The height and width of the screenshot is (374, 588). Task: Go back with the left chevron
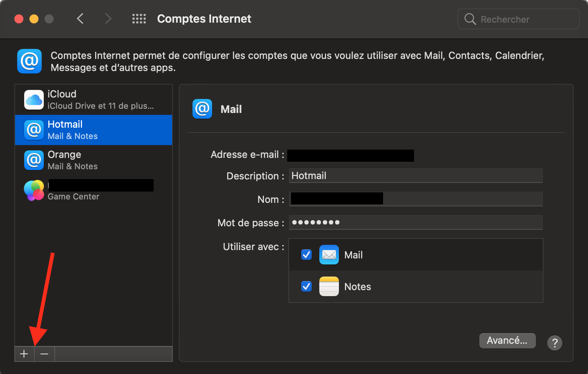click(x=80, y=19)
